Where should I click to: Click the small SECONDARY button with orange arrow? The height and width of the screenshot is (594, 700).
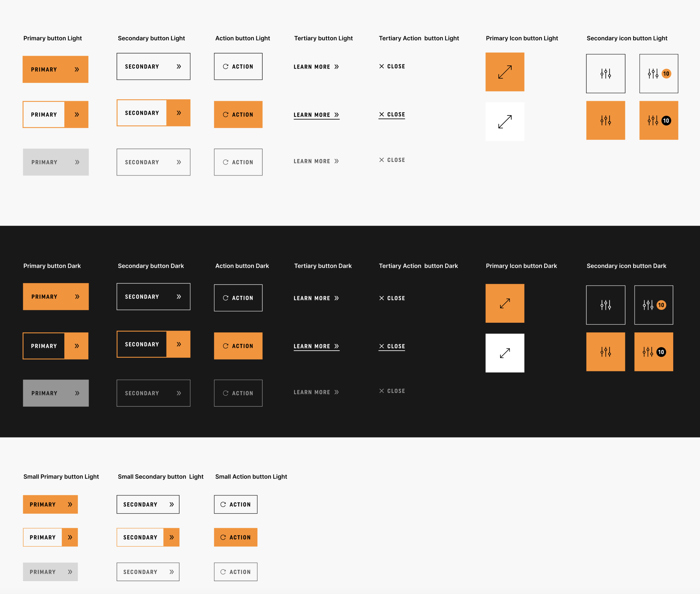(148, 537)
